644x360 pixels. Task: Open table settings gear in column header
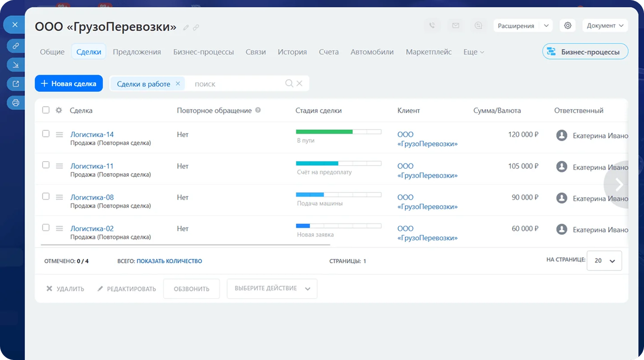pos(59,110)
